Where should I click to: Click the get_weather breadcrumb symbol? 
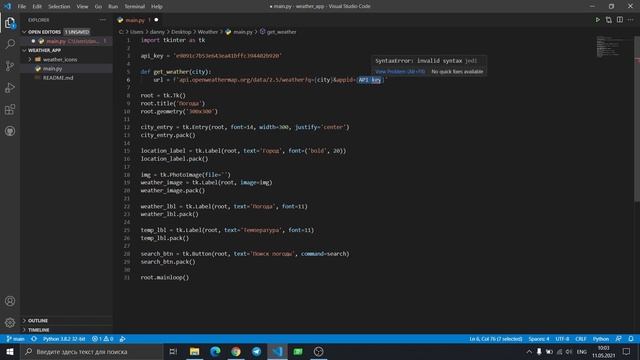pos(281,32)
